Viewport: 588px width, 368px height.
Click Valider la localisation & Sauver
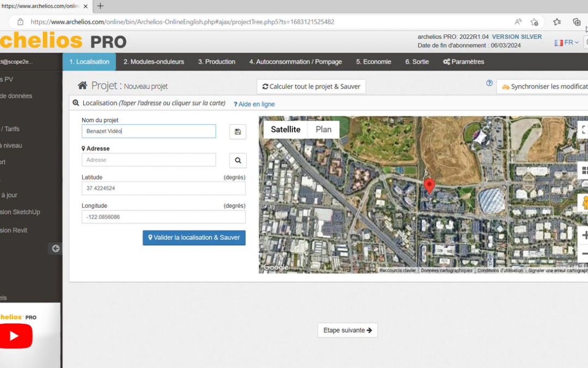point(194,238)
